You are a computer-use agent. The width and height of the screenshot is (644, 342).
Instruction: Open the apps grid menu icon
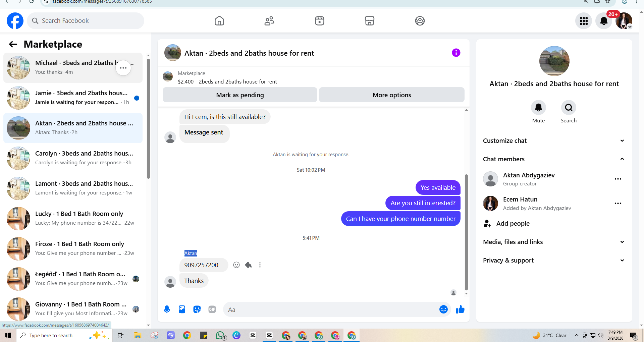[584, 21]
